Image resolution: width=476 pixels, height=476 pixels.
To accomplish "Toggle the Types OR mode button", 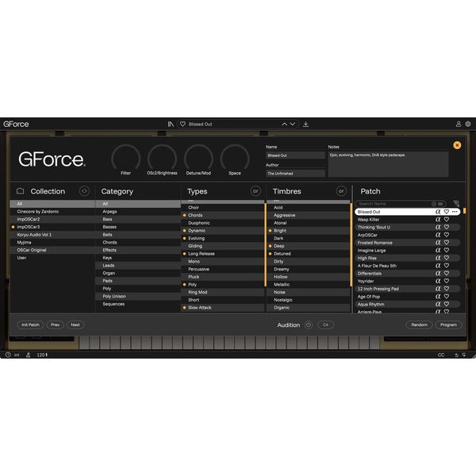I will (x=255, y=191).
